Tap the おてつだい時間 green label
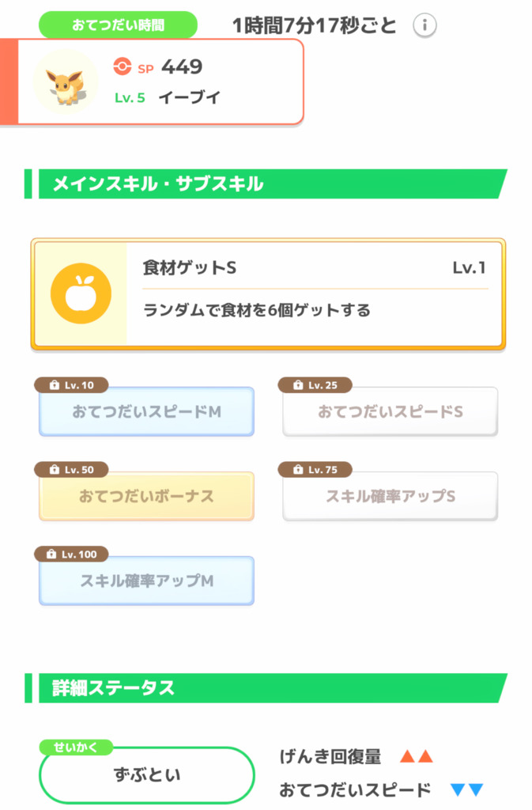 (x=123, y=25)
